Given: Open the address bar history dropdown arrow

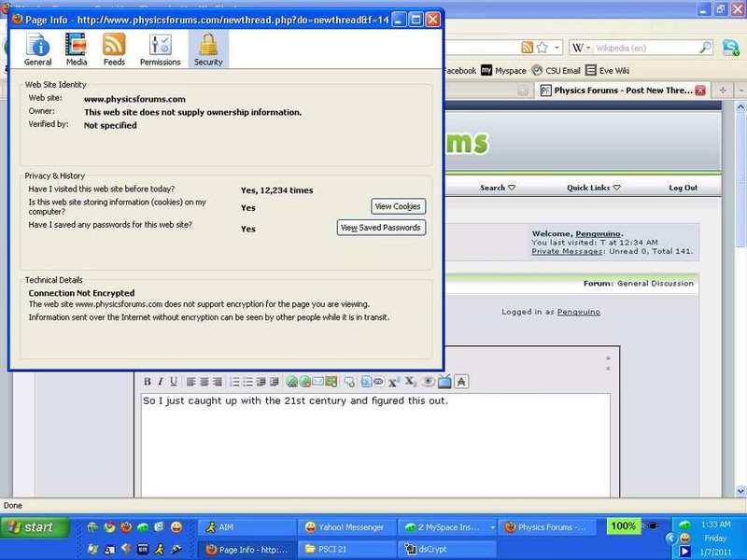Looking at the screenshot, I should pos(557,48).
